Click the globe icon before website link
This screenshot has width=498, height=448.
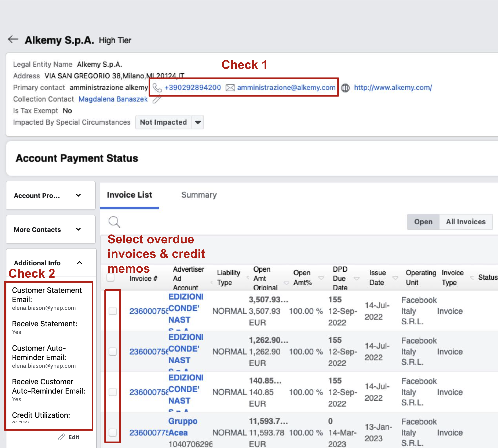(x=346, y=88)
